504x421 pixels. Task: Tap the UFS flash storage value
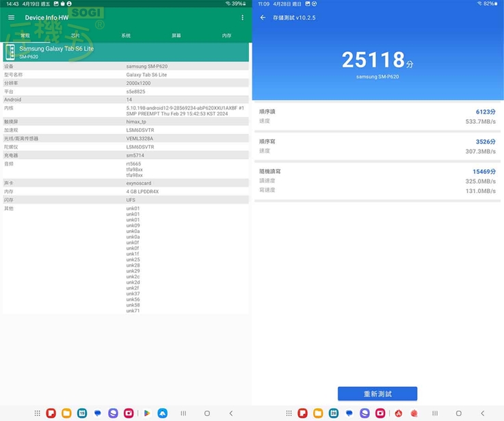click(131, 200)
